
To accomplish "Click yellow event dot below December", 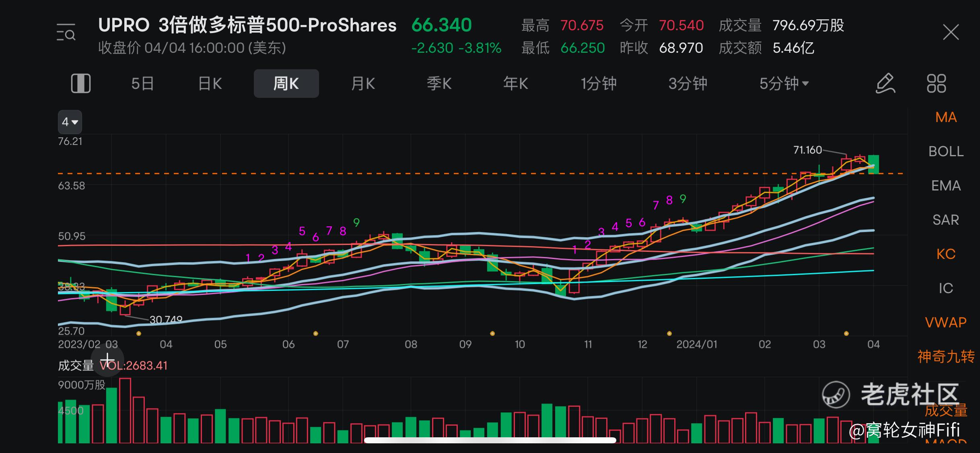I will pyautogui.click(x=669, y=333).
